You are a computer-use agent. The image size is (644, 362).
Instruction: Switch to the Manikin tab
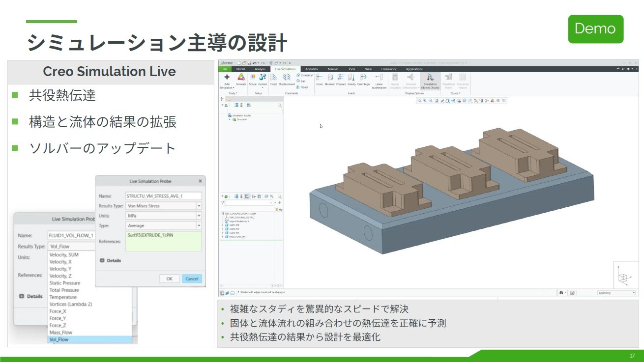(x=333, y=69)
